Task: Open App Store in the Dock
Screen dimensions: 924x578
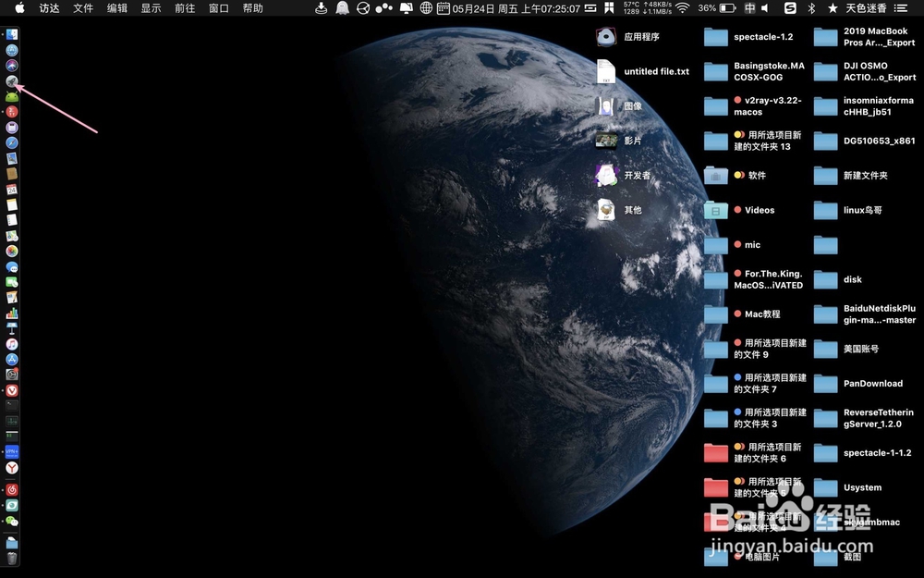Action: click(12, 359)
